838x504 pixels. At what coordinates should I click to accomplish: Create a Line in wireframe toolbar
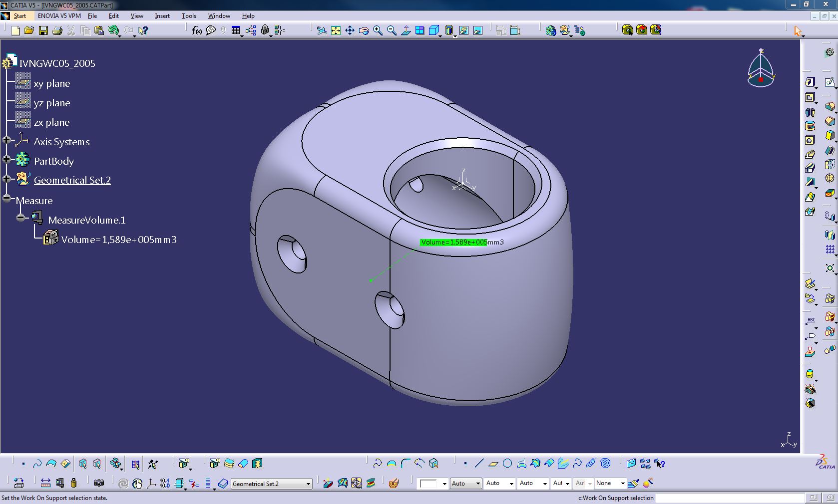click(x=479, y=464)
